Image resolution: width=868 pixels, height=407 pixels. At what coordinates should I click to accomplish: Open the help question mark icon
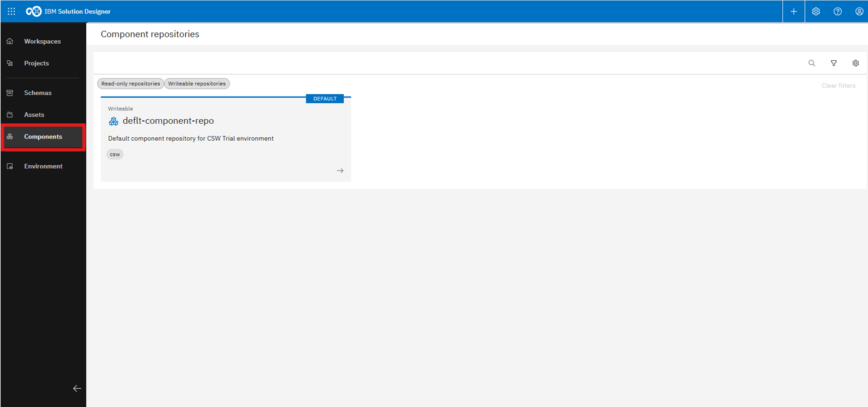tap(837, 11)
